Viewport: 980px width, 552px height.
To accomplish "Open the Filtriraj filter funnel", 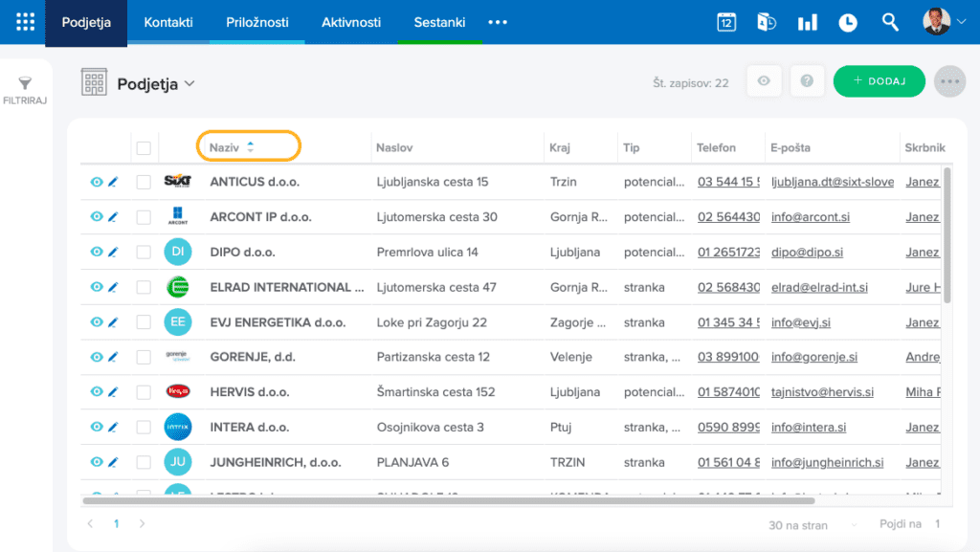I will 26,84.
